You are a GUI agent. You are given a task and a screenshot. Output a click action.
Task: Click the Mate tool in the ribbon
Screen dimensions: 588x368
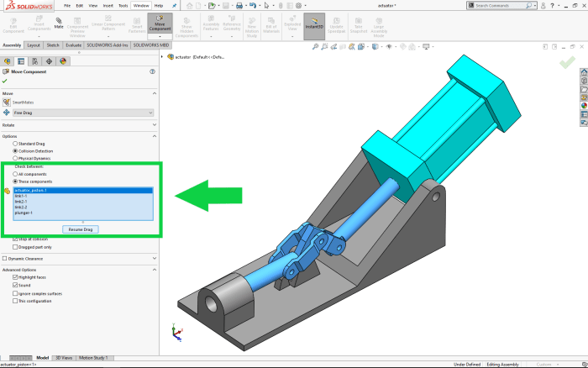pos(59,23)
